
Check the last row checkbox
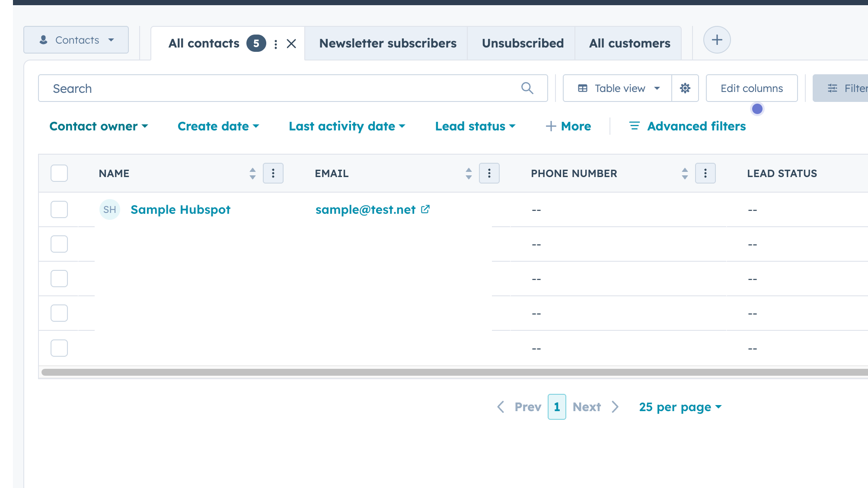pos(59,348)
